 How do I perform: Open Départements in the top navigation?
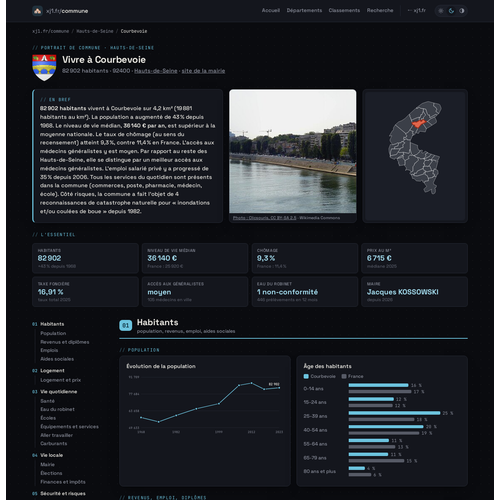(304, 11)
